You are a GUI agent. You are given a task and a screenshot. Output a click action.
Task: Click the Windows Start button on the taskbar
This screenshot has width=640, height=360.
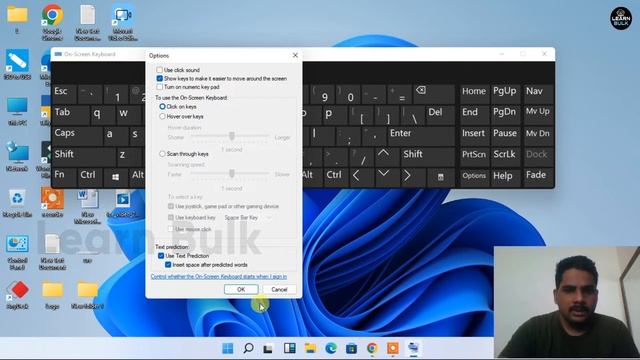pyautogui.click(x=227, y=348)
